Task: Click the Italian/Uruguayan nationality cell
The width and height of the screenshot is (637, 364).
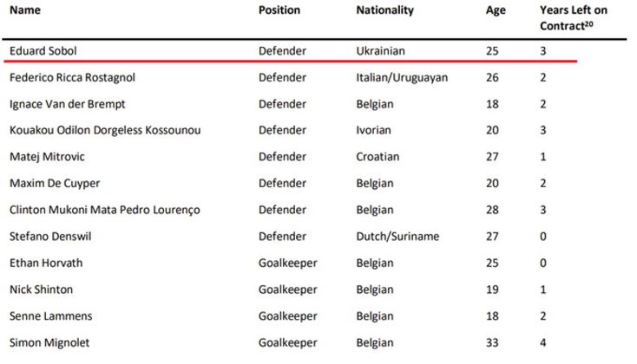Action: tap(402, 77)
